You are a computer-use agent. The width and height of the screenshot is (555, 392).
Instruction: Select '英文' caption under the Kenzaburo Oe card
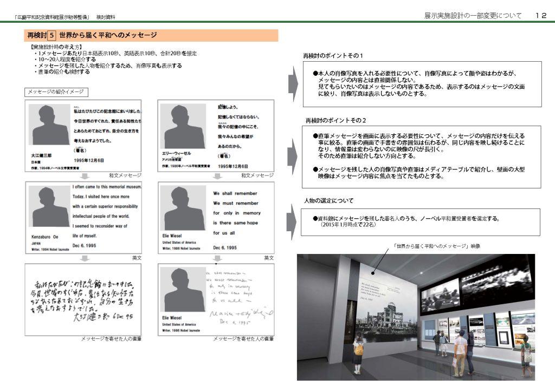click(x=137, y=258)
